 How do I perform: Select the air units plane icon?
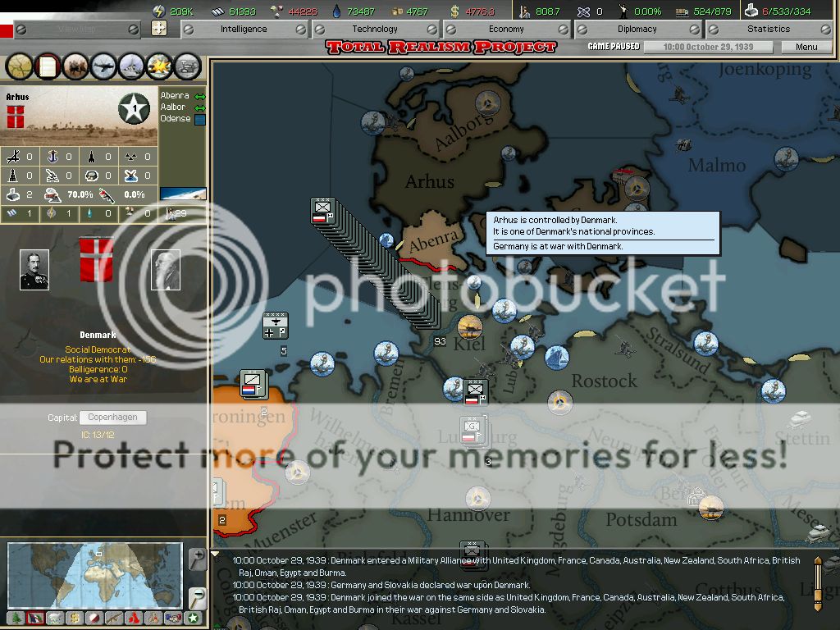pyautogui.click(x=103, y=64)
